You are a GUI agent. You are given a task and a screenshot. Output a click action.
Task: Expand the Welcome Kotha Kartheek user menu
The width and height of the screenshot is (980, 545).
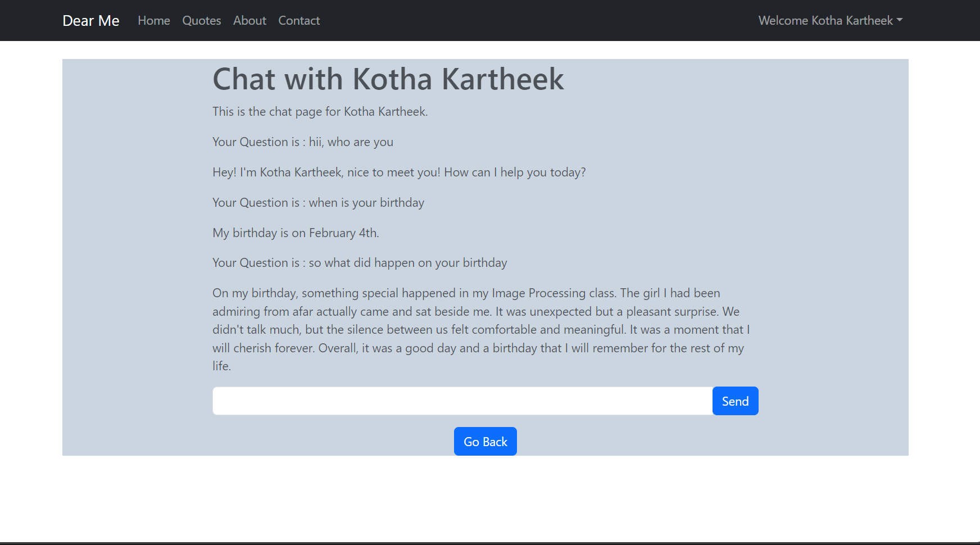tap(825, 21)
